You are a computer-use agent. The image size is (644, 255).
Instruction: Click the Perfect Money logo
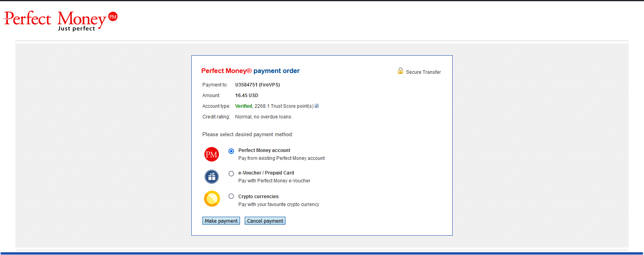pos(60,21)
